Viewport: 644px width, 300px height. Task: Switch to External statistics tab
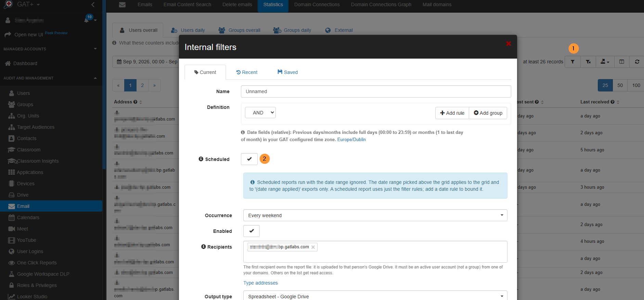tap(339, 30)
